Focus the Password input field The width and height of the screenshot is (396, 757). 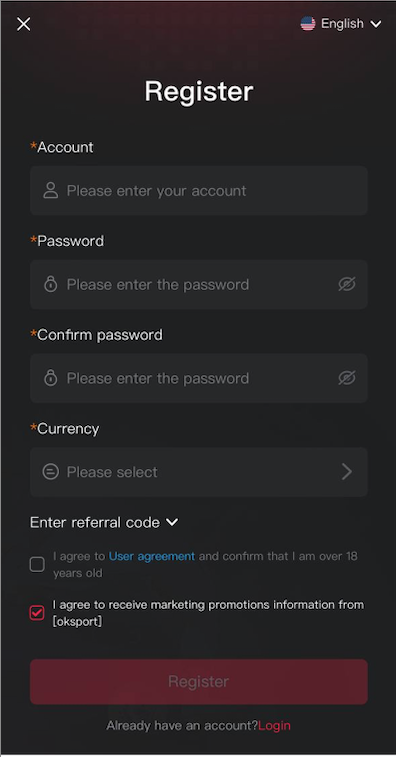198,284
